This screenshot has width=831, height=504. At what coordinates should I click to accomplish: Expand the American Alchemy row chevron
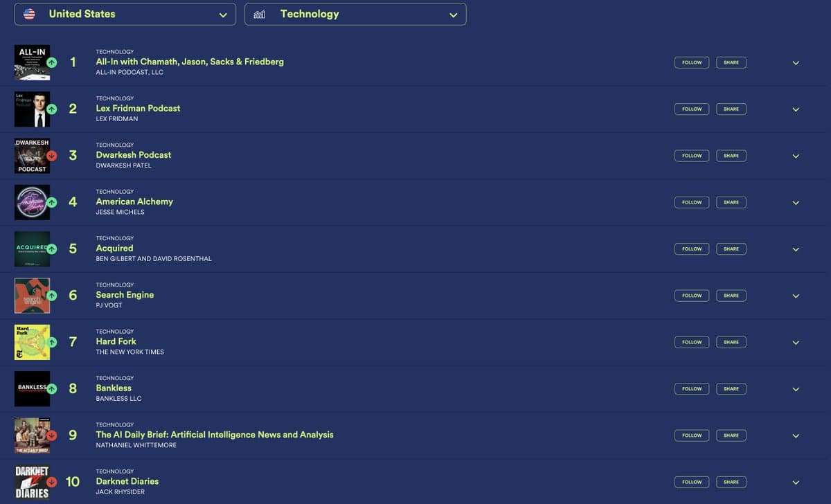point(796,203)
